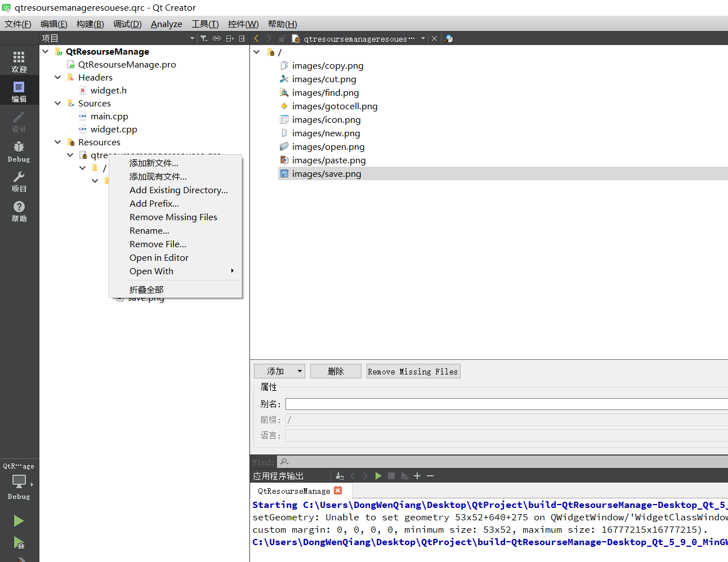Collapse the Resources folder
The height and width of the screenshot is (562, 728).
point(57,142)
